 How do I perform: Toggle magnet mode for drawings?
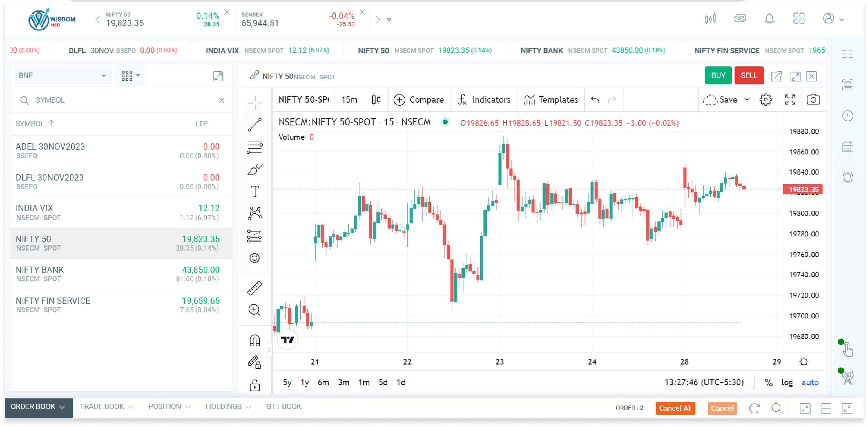click(x=255, y=340)
